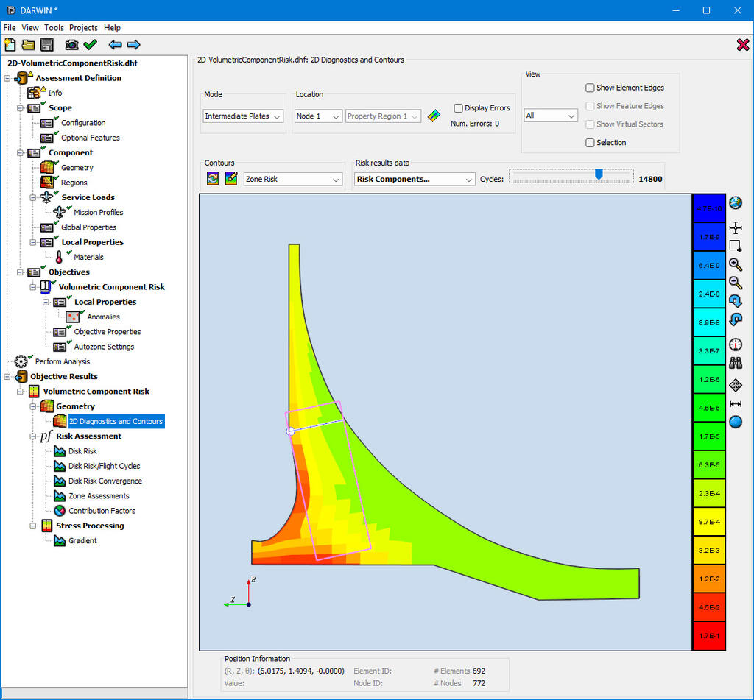Toggle the Selection checkbox
Image resolution: width=754 pixels, height=700 pixels.
pyautogui.click(x=591, y=143)
